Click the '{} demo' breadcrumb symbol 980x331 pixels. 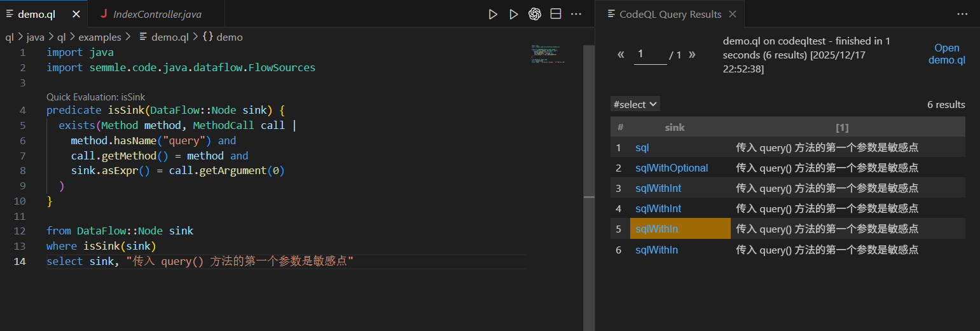(x=223, y=37)
